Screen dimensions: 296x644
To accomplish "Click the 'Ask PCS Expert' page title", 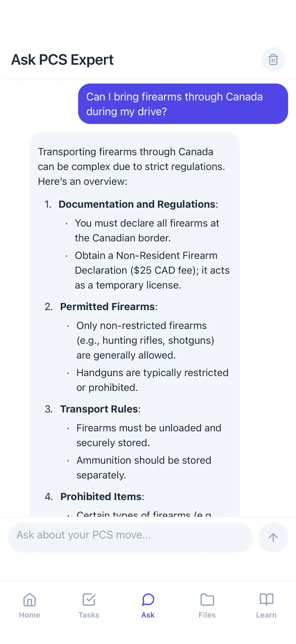I will 62,60.
